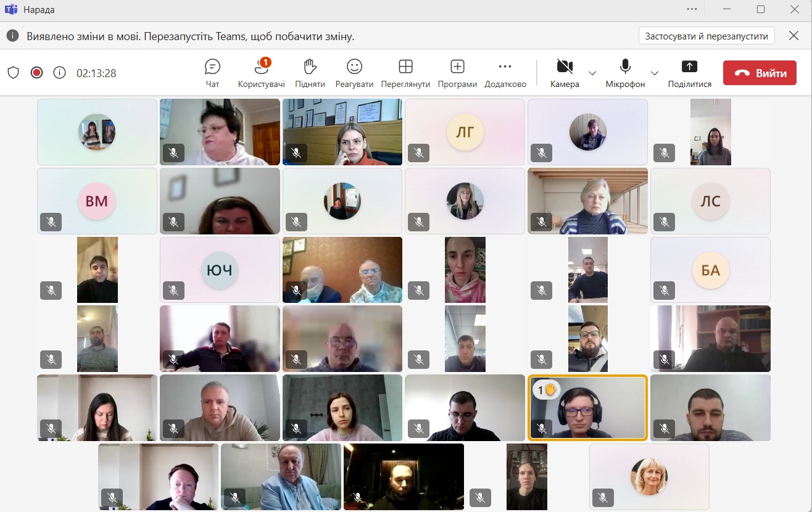
Task: Select the ЮЧ participant tile
Action: 220,270
